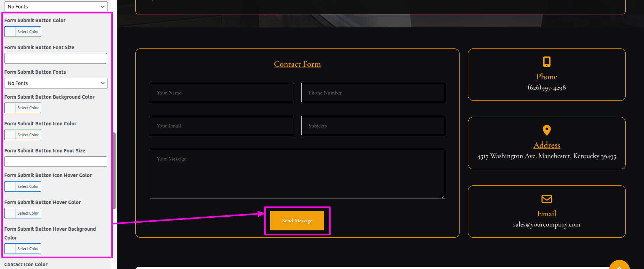
Task: Click into the Your Name field
Action: [221, 93]
